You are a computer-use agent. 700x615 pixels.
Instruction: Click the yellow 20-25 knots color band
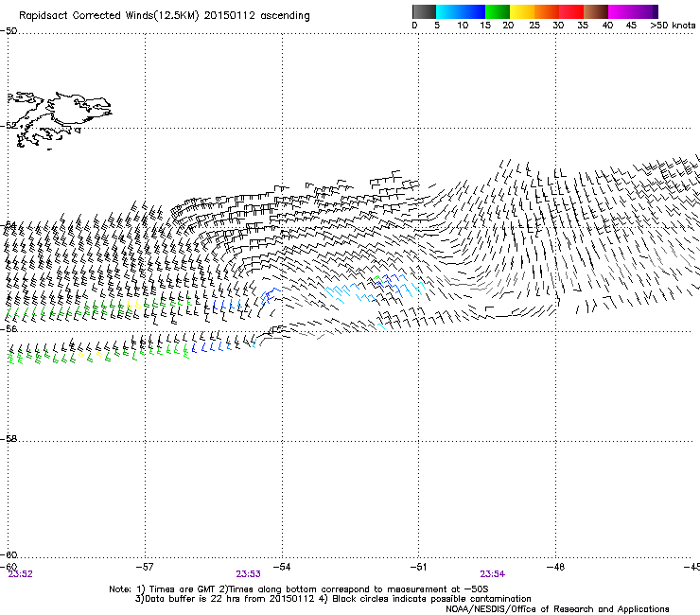click(x=522, y=11)
